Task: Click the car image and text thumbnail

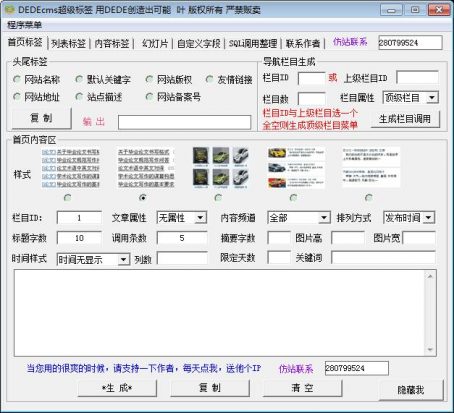Action: point(296,168)
